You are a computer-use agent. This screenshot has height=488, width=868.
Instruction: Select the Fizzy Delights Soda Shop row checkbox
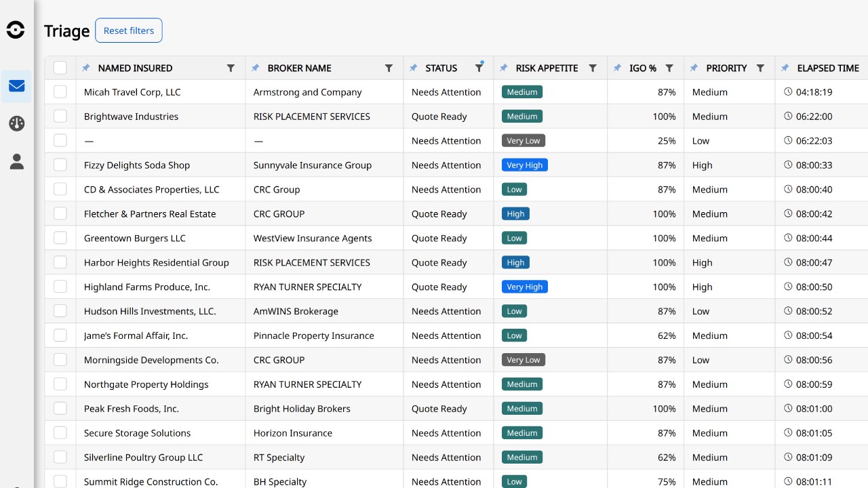coord(60,165)
